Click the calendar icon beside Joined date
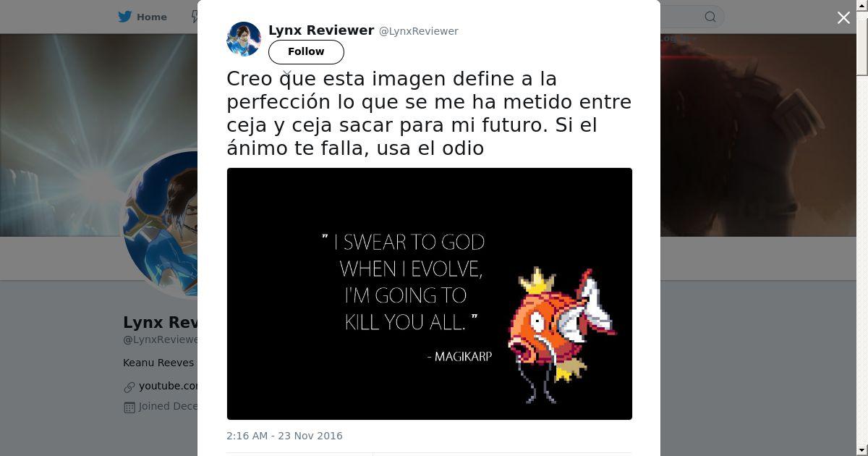The width and height of the screenshot is (868, 456). click(129, 408)
